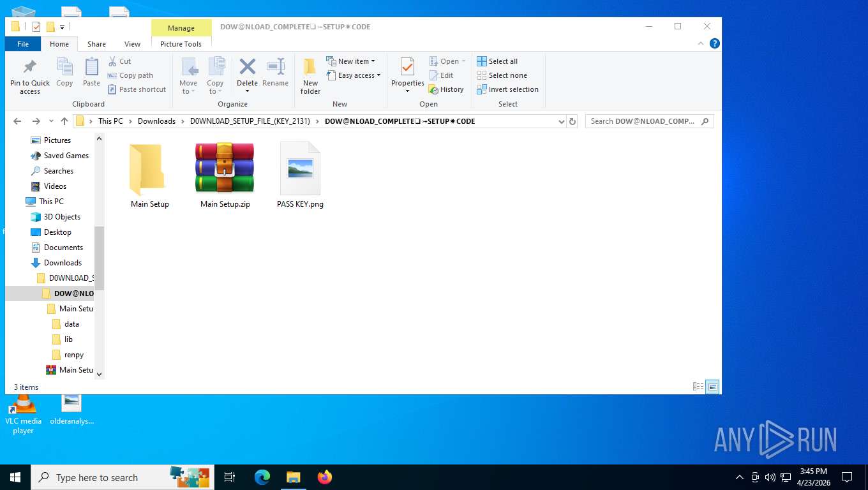Switch to the View ribbon tab
The image size is (868, 490).
coord(132,44)
